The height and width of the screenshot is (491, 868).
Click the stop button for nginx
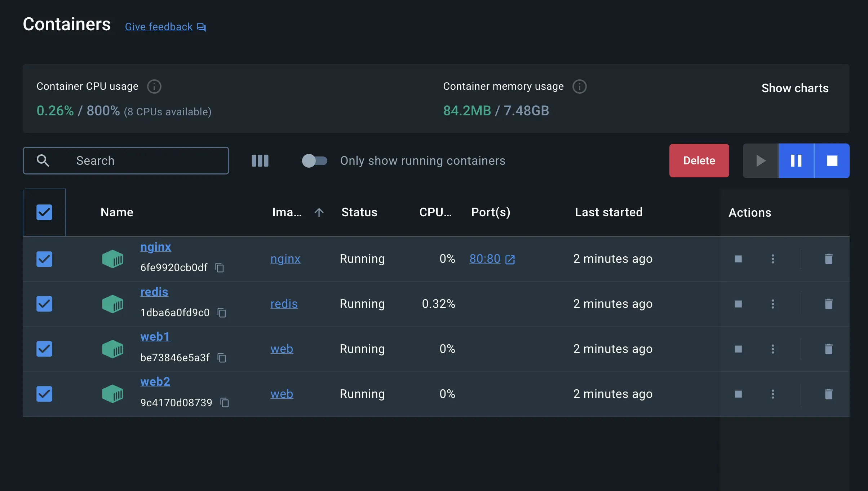click(738, 258)
